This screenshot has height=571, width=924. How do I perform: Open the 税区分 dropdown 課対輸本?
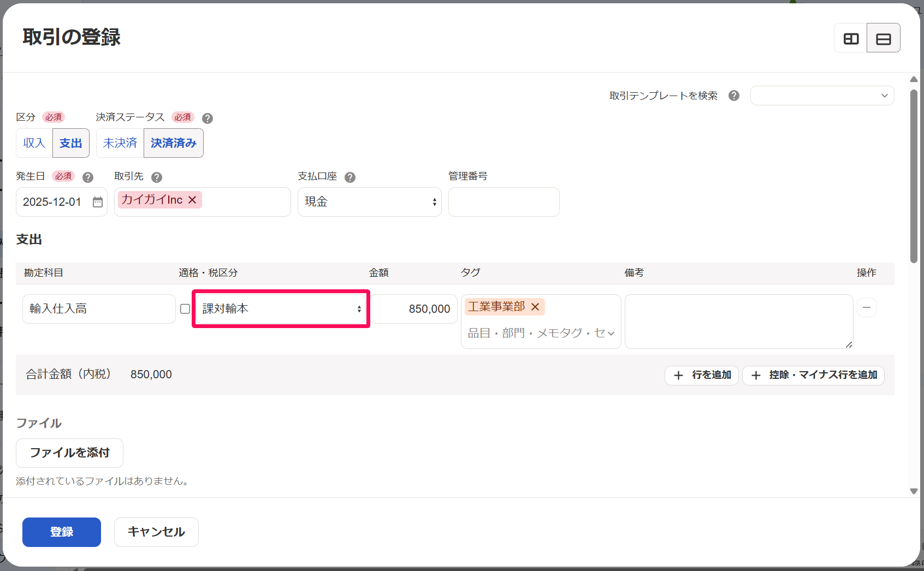tap(281, 309)
